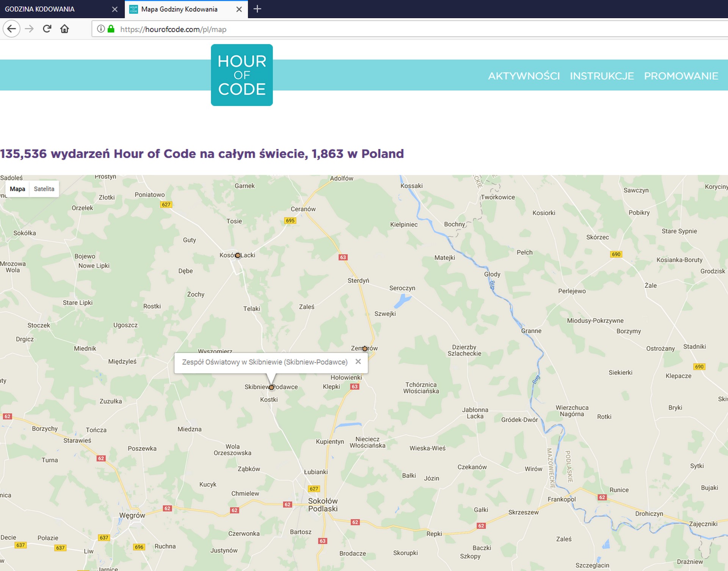728x571 pixels.
Task: Click the Kosiorki label on map
Action: (544, 213)
